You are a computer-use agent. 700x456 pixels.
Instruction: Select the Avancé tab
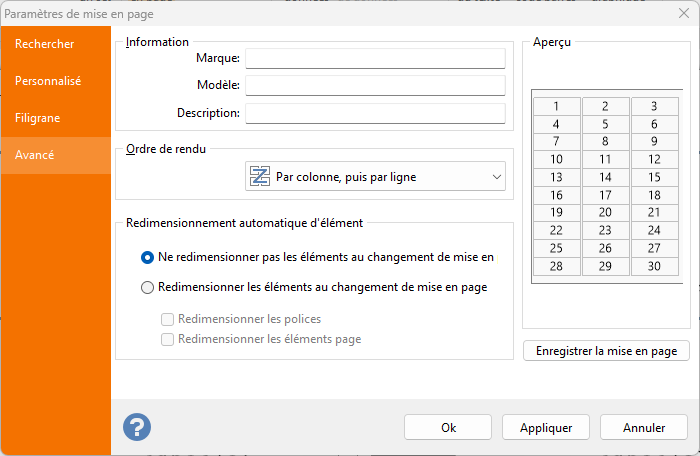(x=57, y=155)
